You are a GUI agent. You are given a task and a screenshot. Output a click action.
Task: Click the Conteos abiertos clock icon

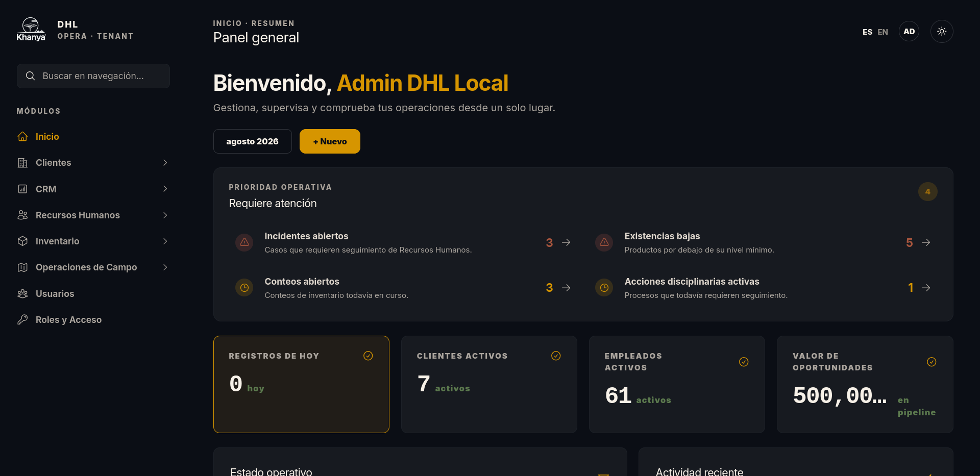[x=244, y=288]
